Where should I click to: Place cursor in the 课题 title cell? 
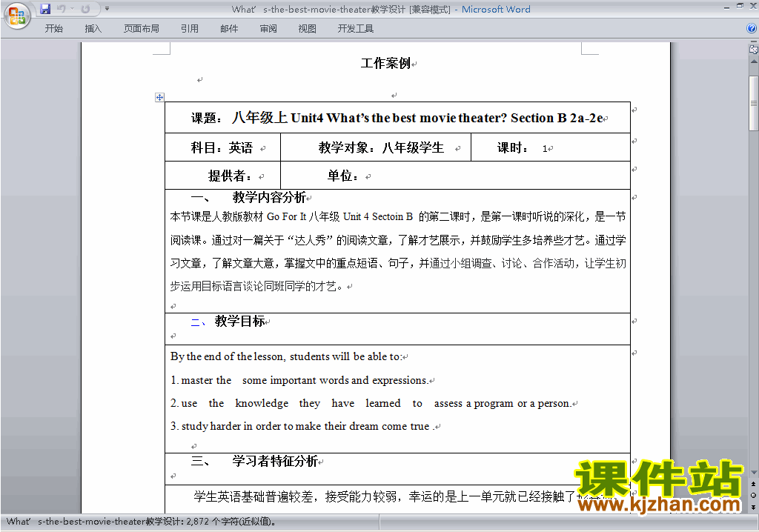point(397,118)
